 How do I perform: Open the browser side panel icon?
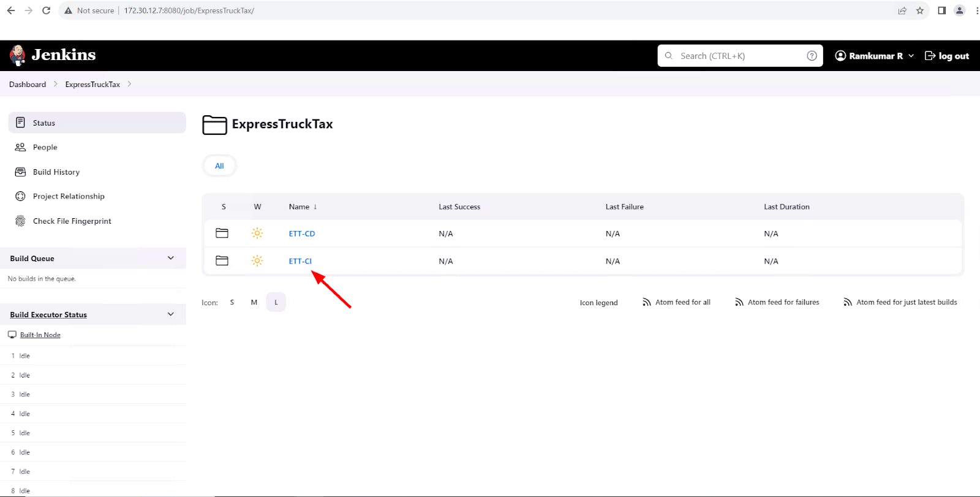[942, 10]
